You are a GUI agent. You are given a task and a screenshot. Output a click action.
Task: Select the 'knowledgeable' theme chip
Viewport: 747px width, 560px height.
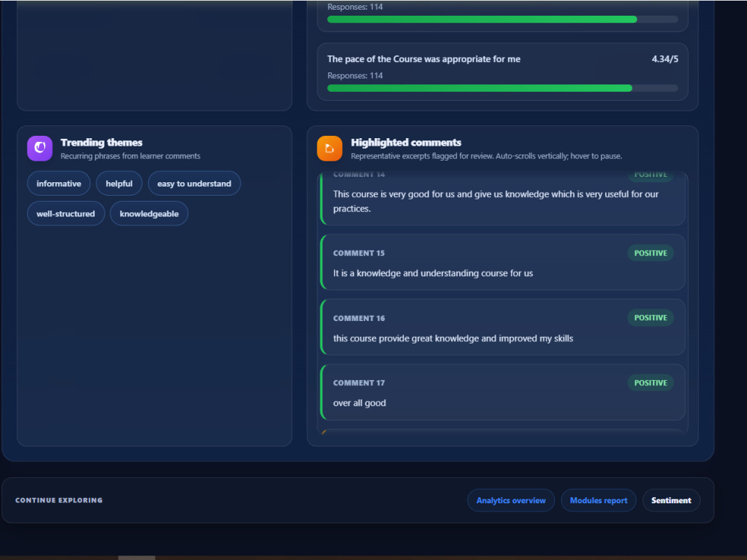click(149, 214)
